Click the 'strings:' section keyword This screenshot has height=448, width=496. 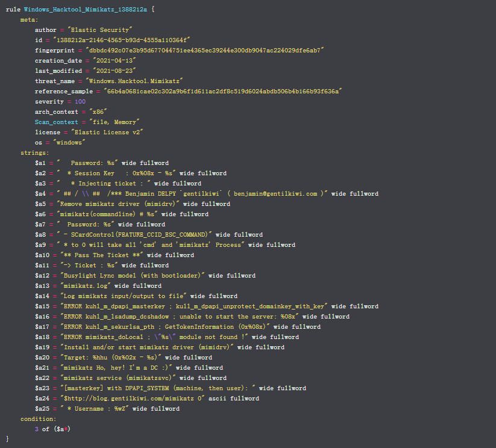tap(34, 152)
